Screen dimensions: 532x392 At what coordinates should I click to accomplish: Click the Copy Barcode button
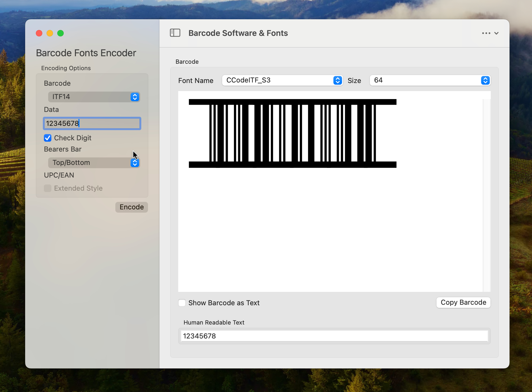[x=463, y=303]
